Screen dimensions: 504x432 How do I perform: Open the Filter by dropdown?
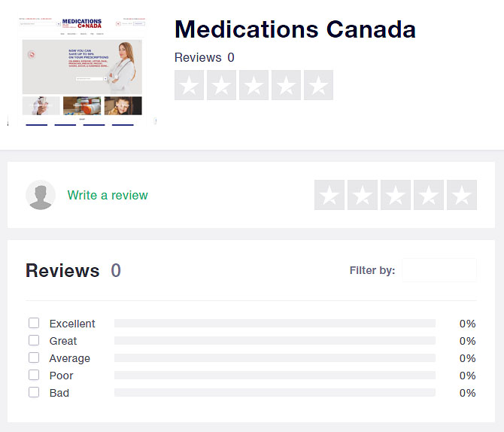coord(439,270)
